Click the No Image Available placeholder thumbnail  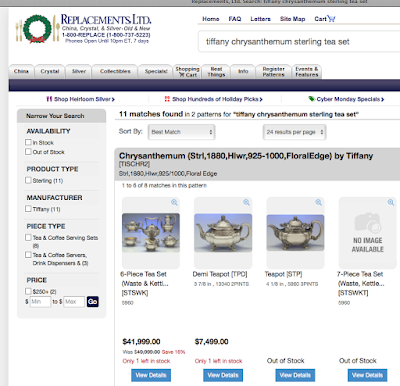pyautogui.click(x=368, y=233)
